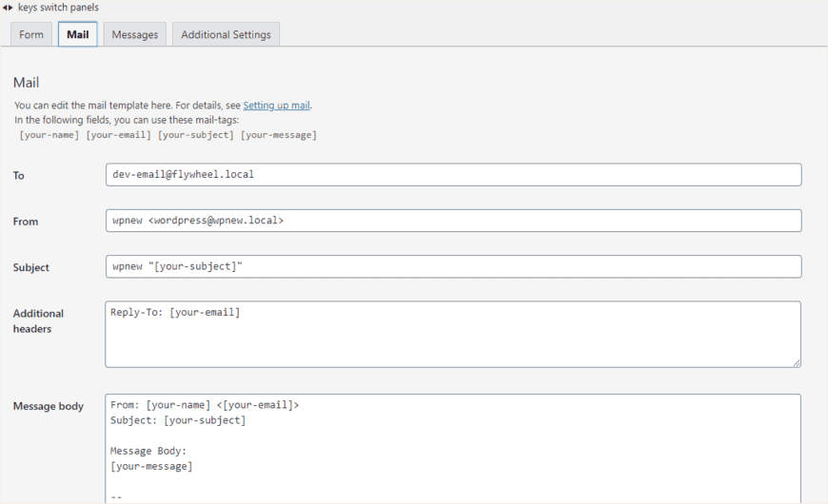Follow the Setting up mail link
828x504 pixels.
pyautogui.click(x=276, y=105)
